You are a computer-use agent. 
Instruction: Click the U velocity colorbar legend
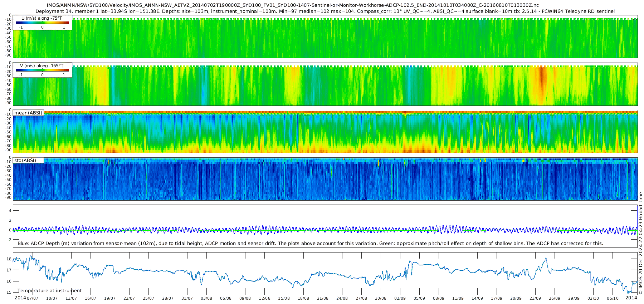(x=42, y=23)
